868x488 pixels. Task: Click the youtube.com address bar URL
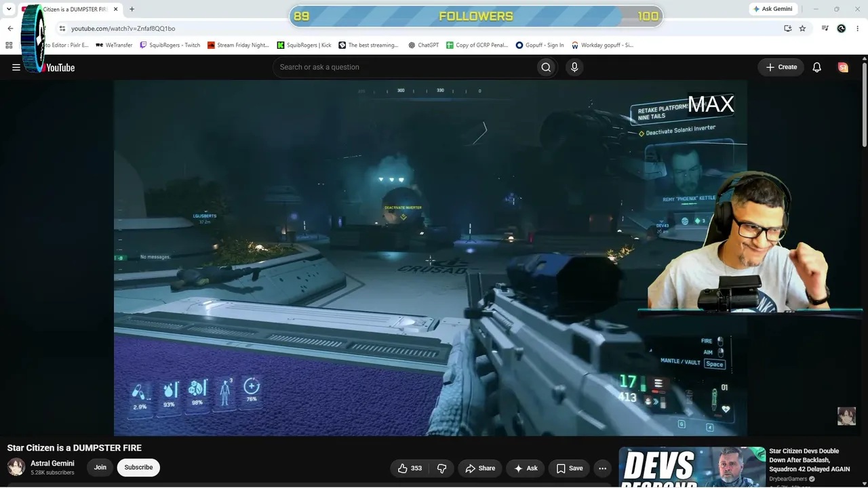(x=123, y=28)
